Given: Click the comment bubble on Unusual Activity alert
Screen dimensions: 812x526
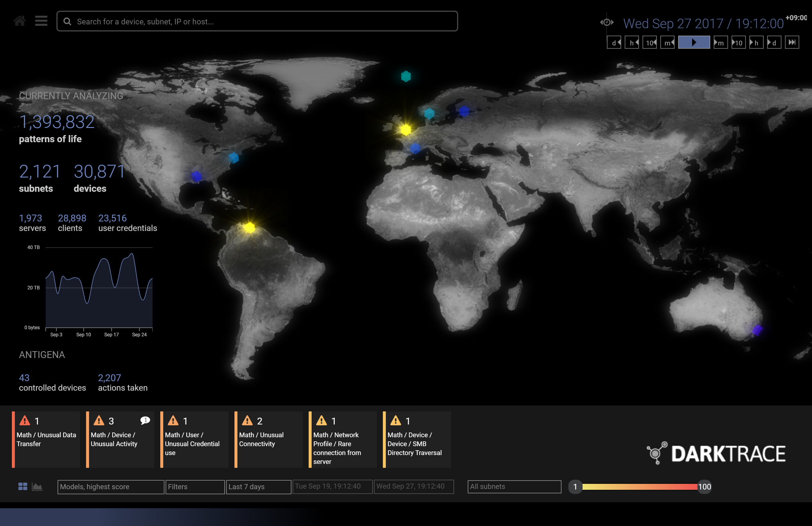Looking at the screenshot, I should pyautogui.click(x=145, y=421).
